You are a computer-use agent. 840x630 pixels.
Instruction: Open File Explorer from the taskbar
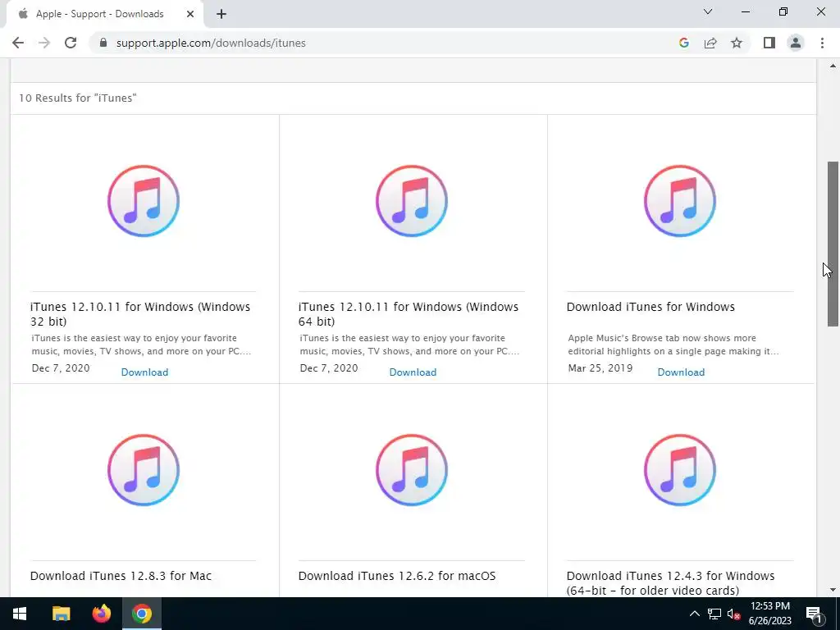click(x=61, y=614)
